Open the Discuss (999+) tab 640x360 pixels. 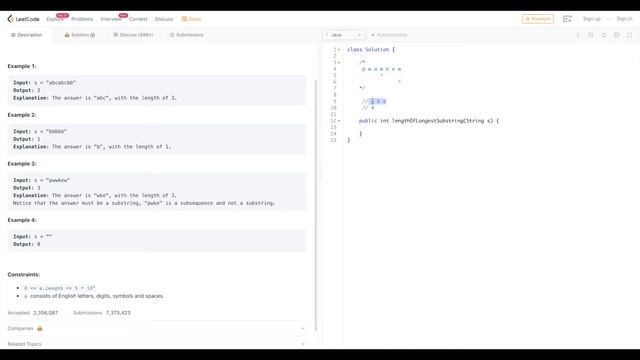point(133,35)
